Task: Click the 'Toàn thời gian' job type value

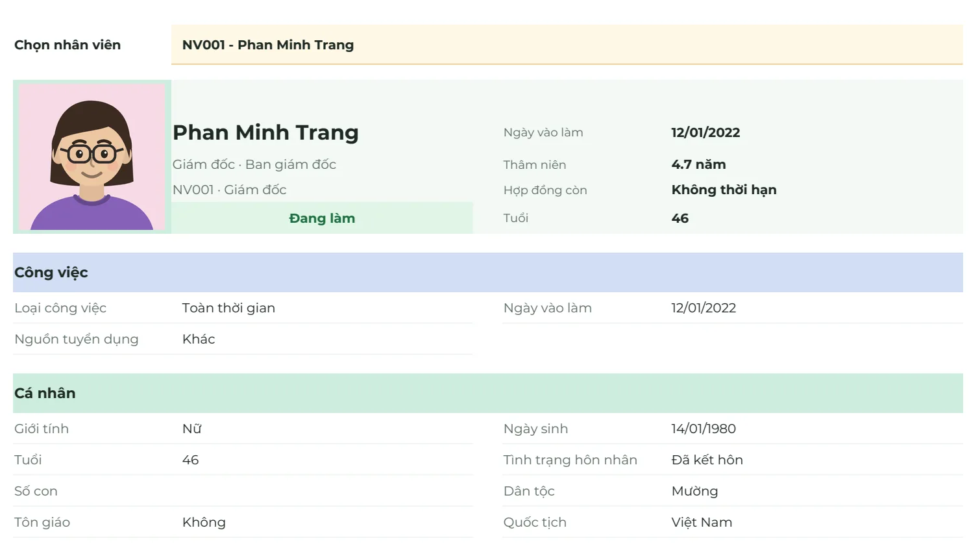Action: point(228,308)
